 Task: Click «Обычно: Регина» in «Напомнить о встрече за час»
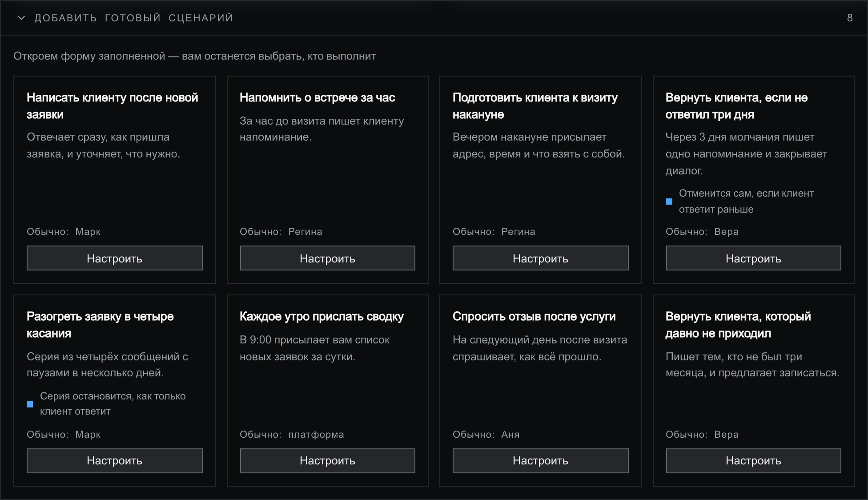click(x=281, y=231)
